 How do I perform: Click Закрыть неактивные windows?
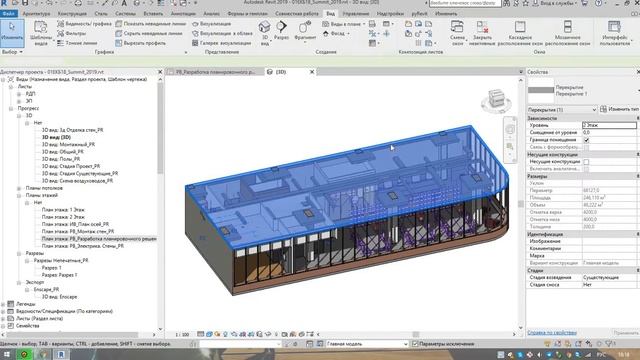[482, 33]
